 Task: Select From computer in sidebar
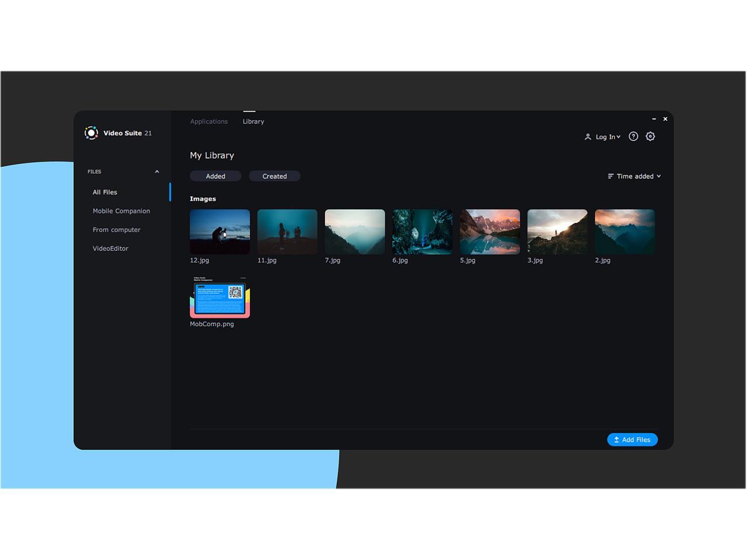pos(117,230)
